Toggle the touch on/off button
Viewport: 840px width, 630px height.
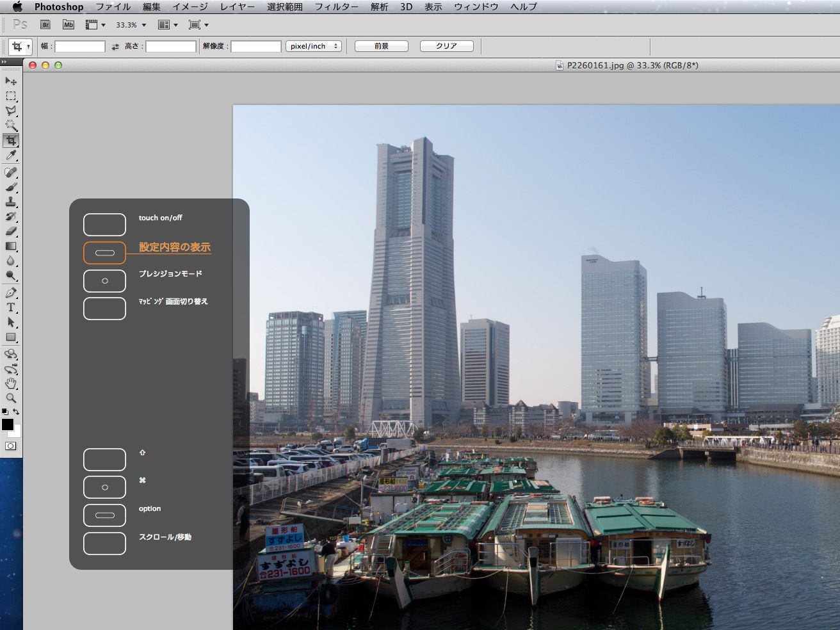click(104, 225)
